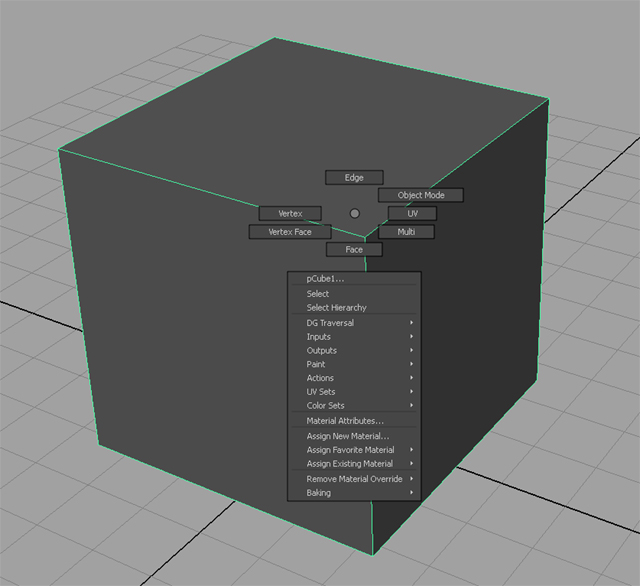Screen dimensions: 640x586
Task: Choose Vertex Face mode
Action: click(x=290, y=232)
